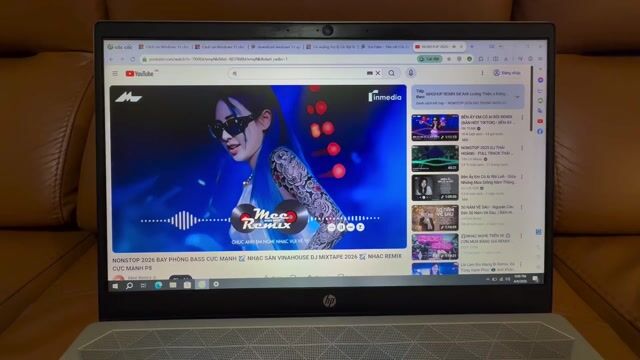
Task: Reload the page with refresh icon
Action: tap(133, 60)
